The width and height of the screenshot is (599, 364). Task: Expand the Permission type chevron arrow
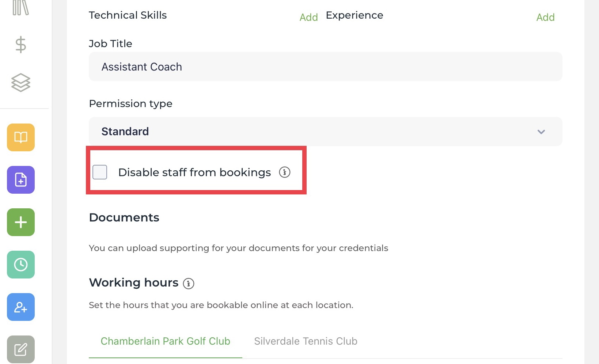541,132
